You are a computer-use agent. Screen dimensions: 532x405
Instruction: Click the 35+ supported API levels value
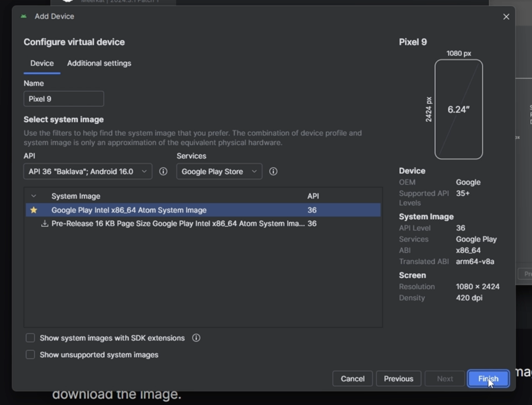click(463, 193)
